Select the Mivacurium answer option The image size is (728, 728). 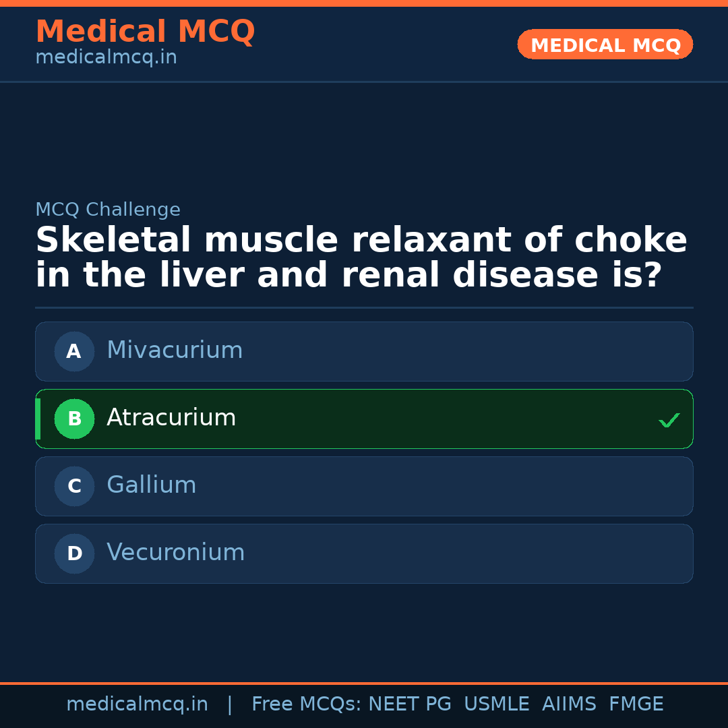pos(364,351)
